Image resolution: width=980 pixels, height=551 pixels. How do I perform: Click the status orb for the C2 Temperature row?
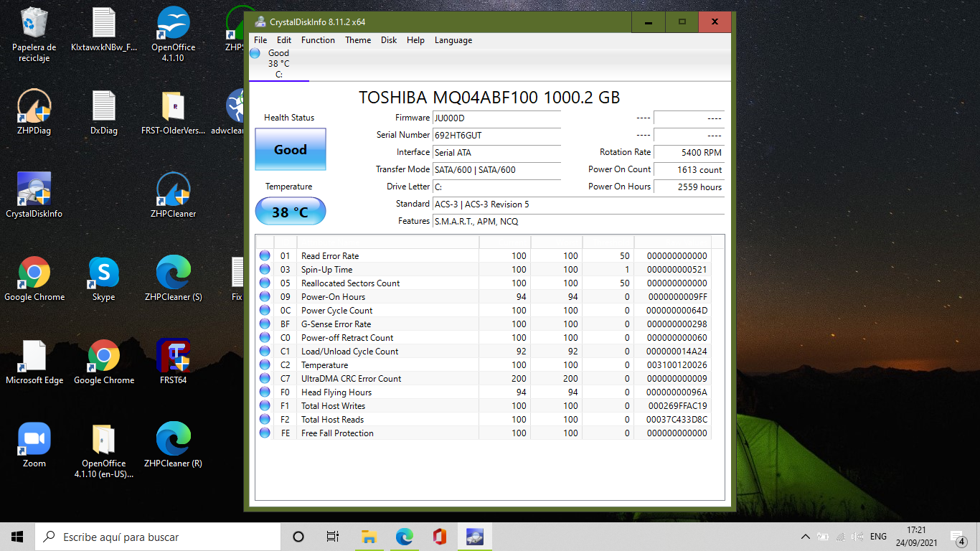(x=265, y=364)
